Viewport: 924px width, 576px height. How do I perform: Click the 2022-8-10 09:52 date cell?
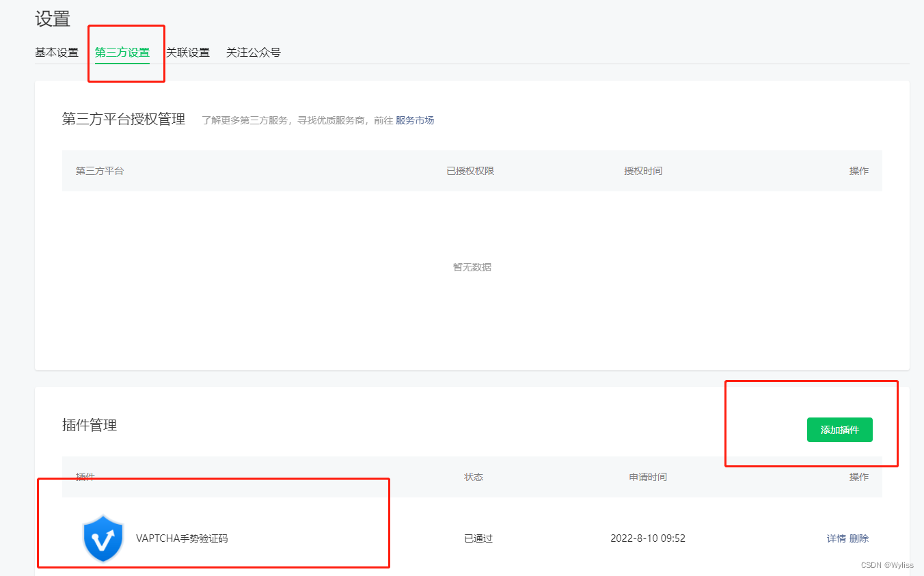(648, 538)
